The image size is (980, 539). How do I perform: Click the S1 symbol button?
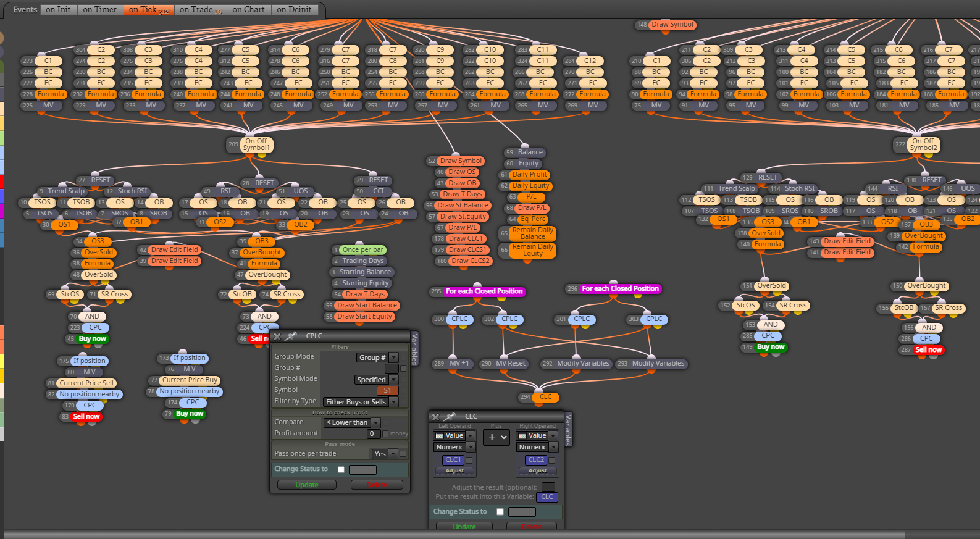click(388, 391)
